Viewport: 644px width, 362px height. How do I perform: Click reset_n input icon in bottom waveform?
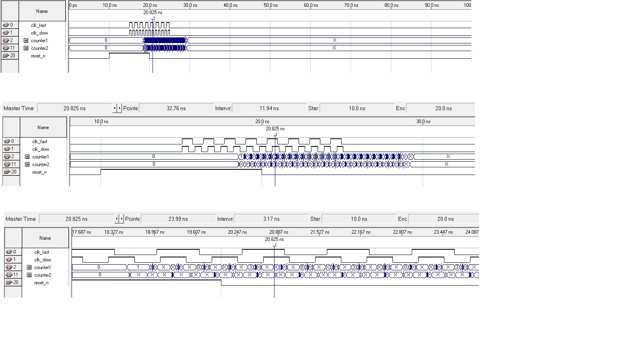point(9,282)
